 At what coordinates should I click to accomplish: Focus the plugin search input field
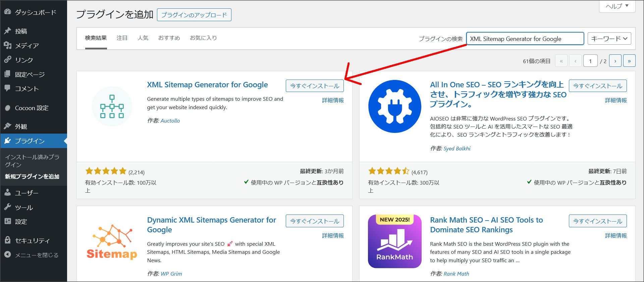pyautogui.click(x=525, y=39)
